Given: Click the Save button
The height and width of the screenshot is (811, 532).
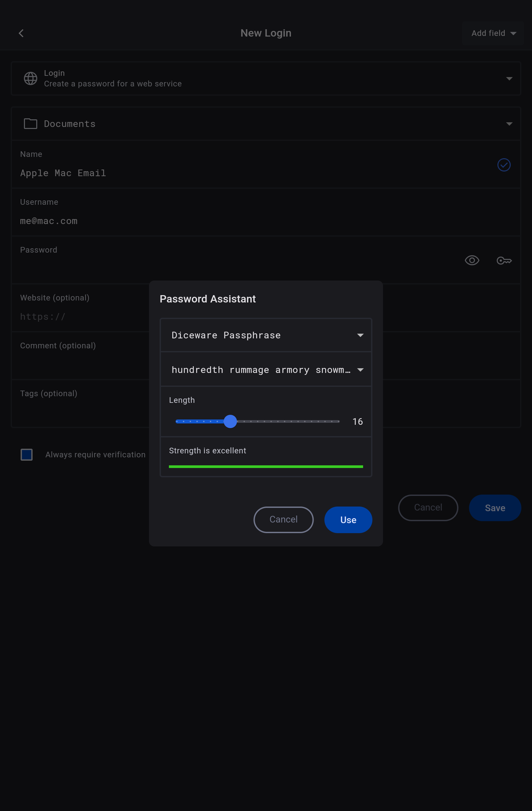Looking at the screenshot, I should (494, 508).
